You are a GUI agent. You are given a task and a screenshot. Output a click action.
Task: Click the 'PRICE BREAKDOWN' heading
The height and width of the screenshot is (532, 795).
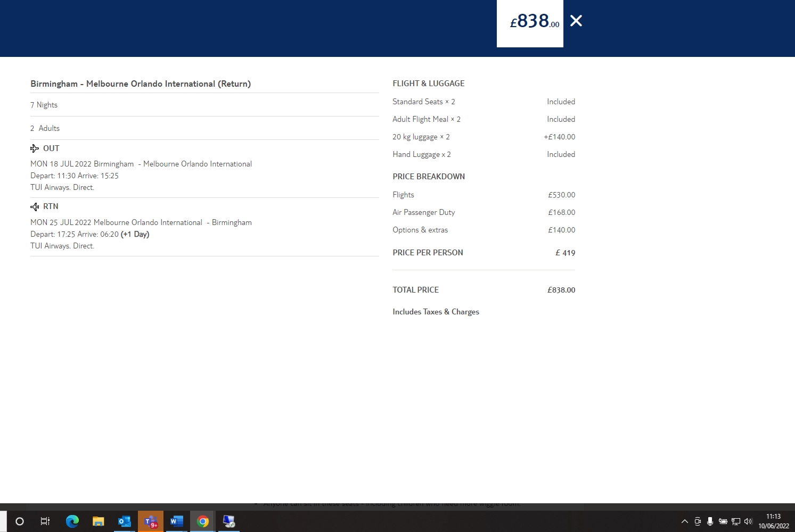click(429, 177)
